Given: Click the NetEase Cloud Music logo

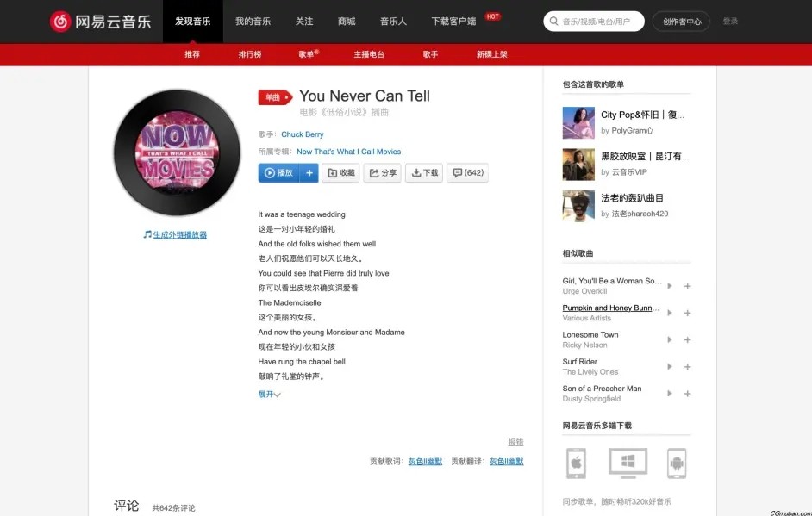Looking at the screenshot, I should tap(101, 22).
